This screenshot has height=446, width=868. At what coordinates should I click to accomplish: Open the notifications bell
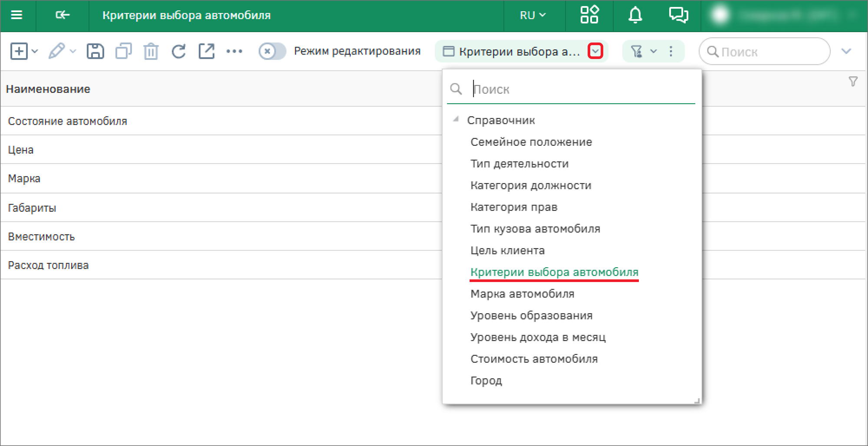[635, 16]
